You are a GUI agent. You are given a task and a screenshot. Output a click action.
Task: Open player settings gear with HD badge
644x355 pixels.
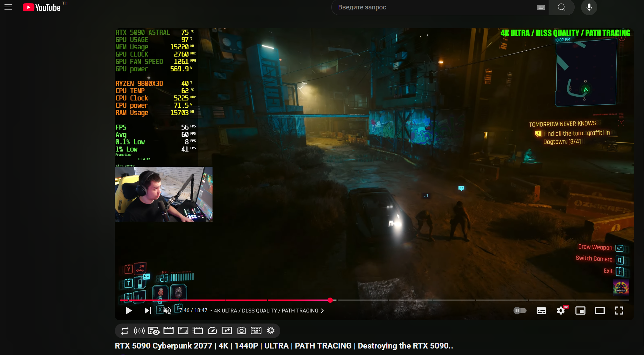click(x=561, y=311)
